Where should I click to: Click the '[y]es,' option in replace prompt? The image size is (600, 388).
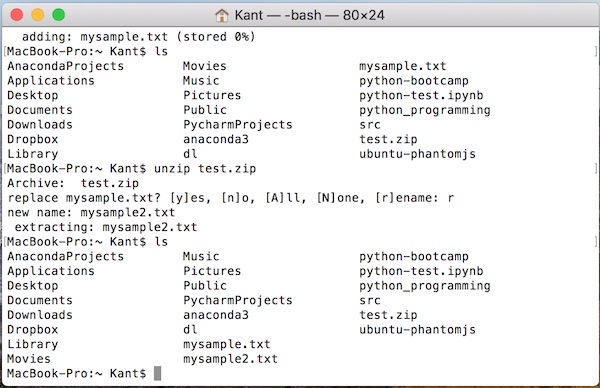(x=191, y=198)
